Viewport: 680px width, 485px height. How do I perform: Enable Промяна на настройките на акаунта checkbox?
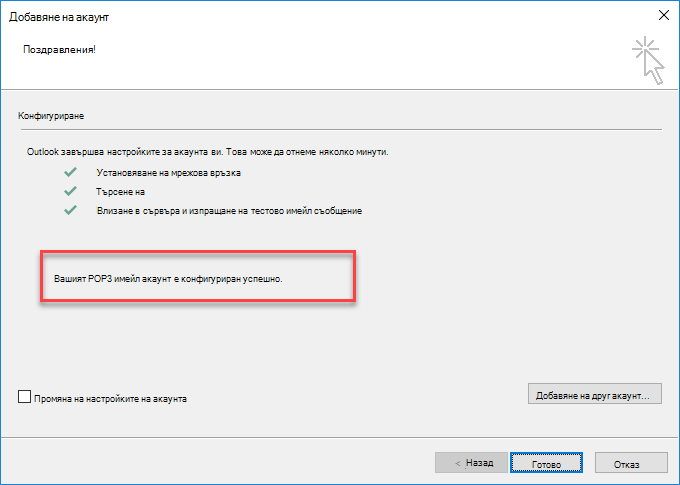(x=24, y=397)
